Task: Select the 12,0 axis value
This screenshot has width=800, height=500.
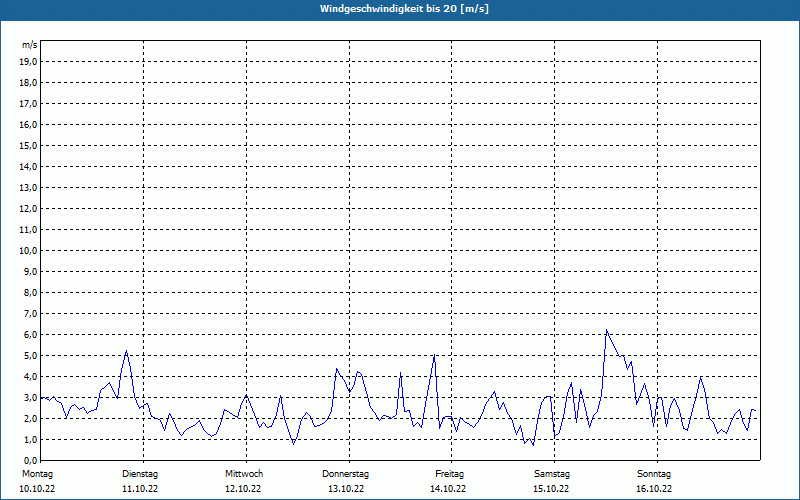Action: 28,209
